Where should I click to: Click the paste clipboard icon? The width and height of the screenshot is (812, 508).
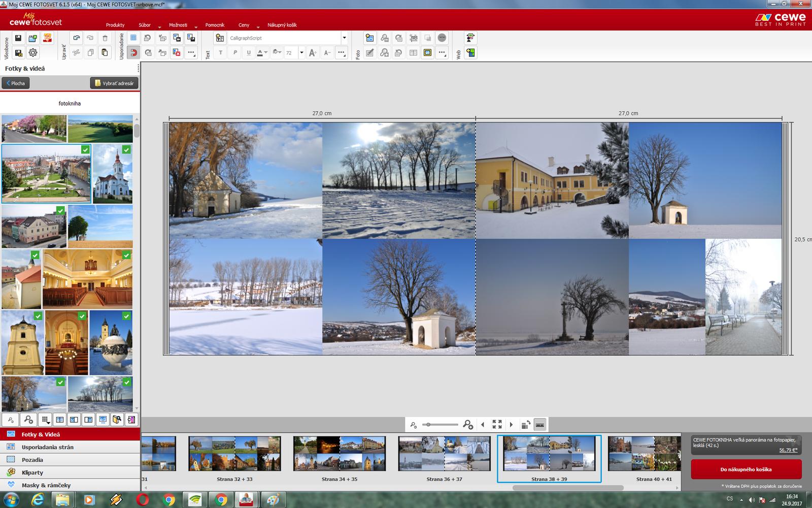click(x=105, y=53)
